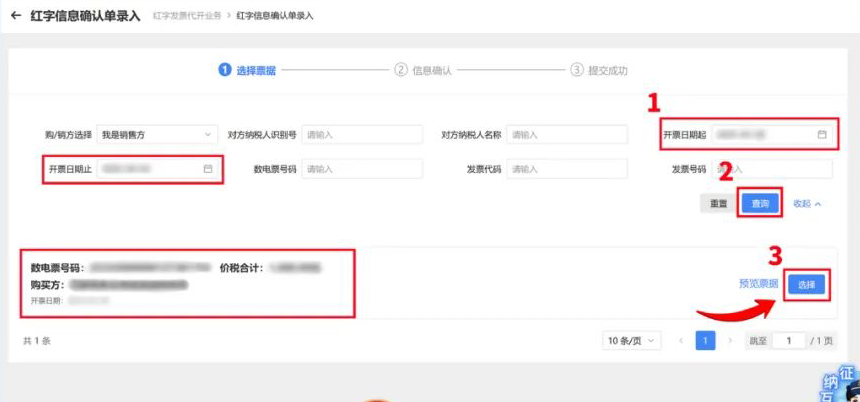
Task: Collapse filters with 收起 link
Action: 807,203
